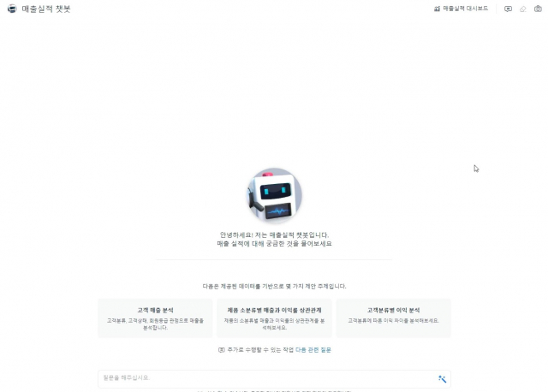The image size is (548, 392).
Task: Open the 매출실적 대시보드 chart icon
Action: [x=437, y=9]
